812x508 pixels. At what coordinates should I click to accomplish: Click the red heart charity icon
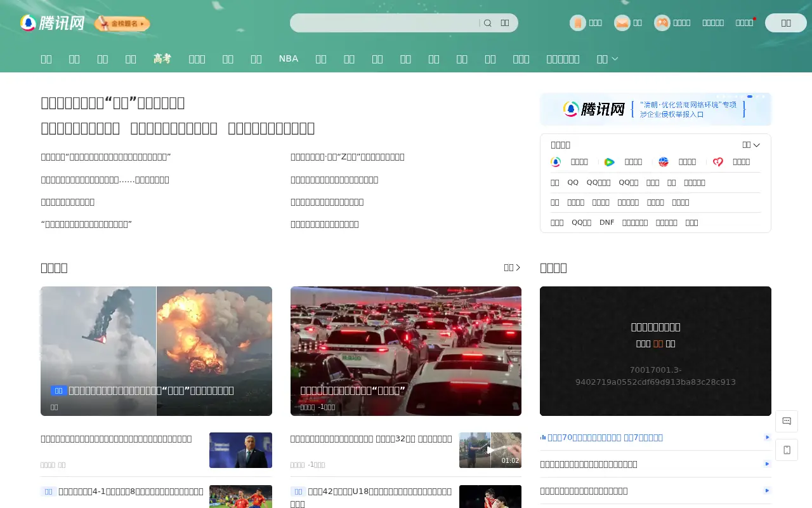coord(717,162)
